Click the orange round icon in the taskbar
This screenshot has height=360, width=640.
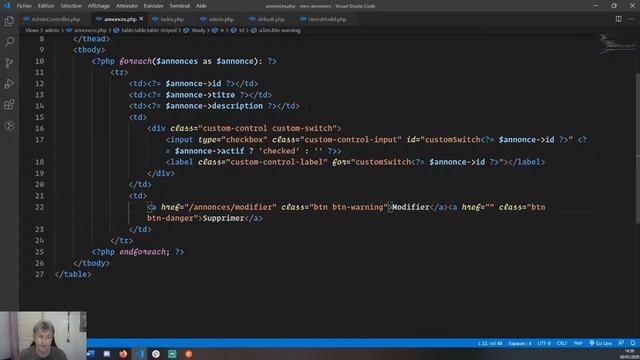[189, 354]
